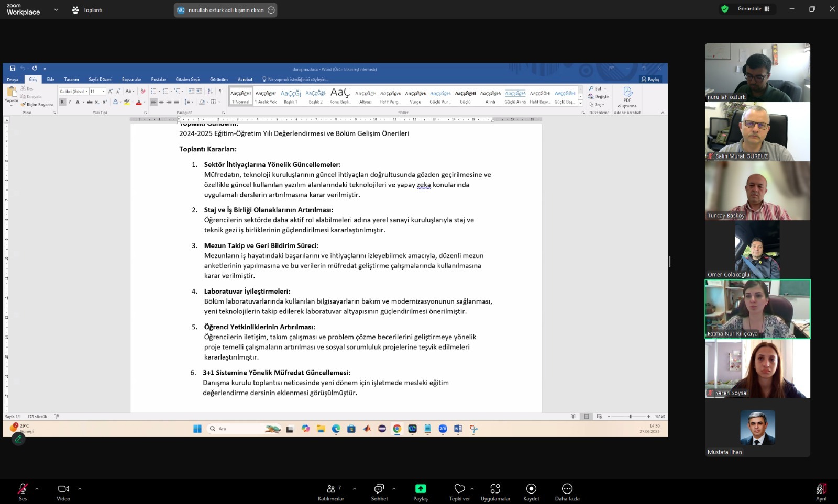Toggle Italic (T) formatting
Viewport: 838px width, 504px height.
pyautogui.click(x=70, y=102)
